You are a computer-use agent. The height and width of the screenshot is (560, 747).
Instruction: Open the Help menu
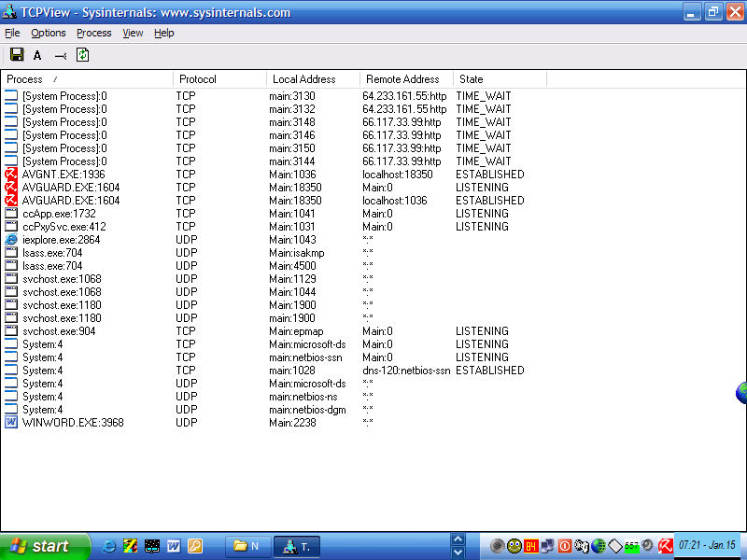[164, 33]
